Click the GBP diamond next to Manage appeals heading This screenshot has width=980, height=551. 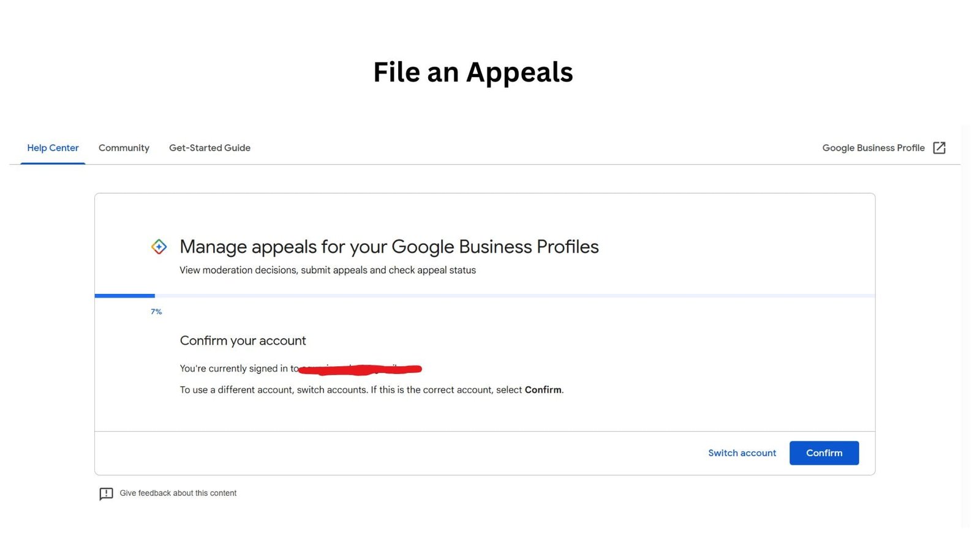158,246
